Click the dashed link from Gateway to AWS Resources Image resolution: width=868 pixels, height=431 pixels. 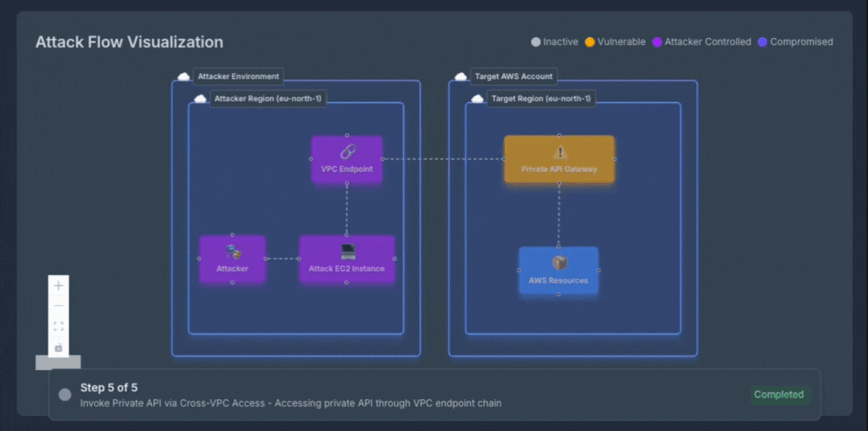558,215
